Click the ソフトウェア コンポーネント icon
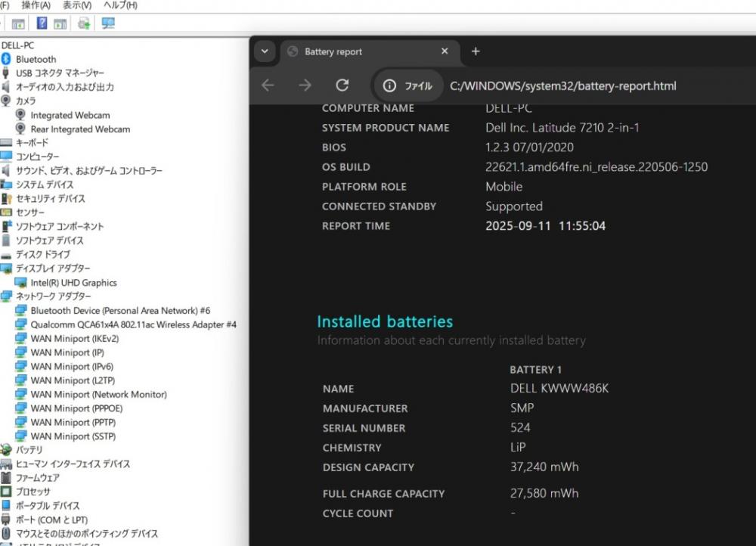Screen dimensions: 756x546 point(6,226)
